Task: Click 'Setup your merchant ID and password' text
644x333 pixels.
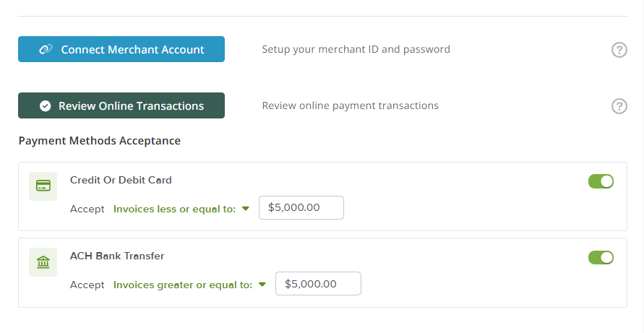Action: [x=356, y=49]
